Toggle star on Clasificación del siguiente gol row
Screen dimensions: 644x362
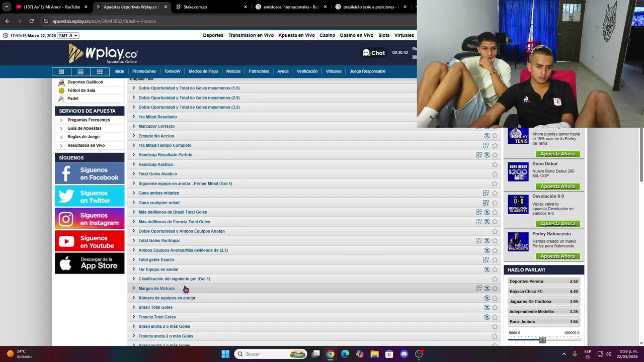[495, 279]
